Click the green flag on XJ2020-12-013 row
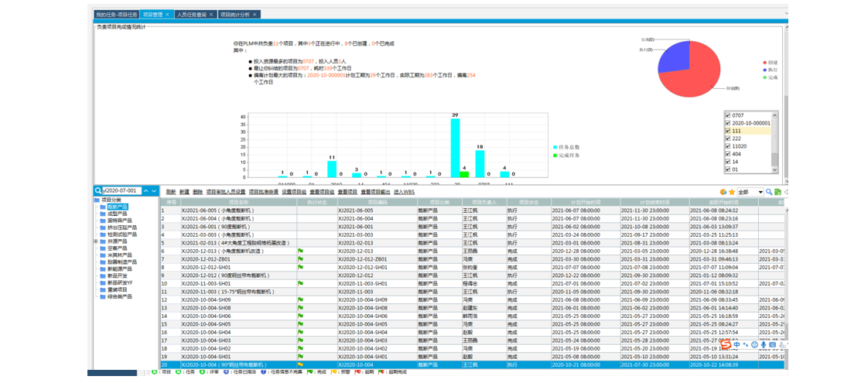The image size is (868, 383). (299, 251)
